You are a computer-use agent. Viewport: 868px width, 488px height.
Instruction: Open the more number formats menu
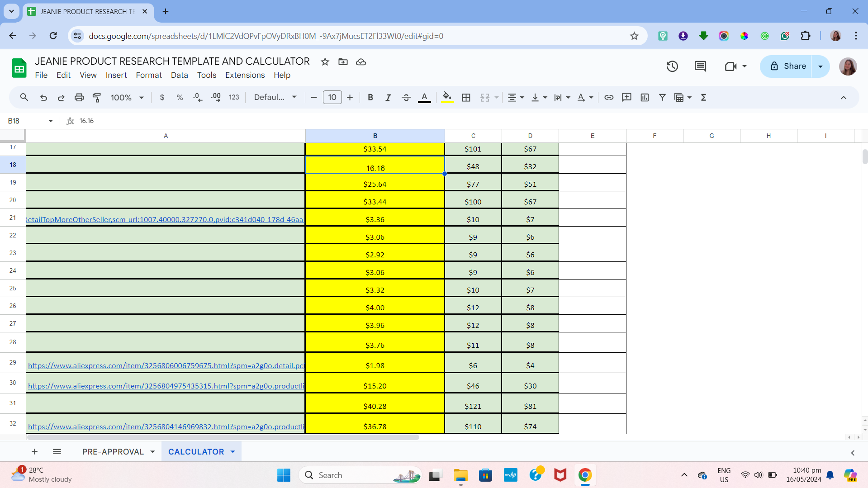tap(234, 97)
